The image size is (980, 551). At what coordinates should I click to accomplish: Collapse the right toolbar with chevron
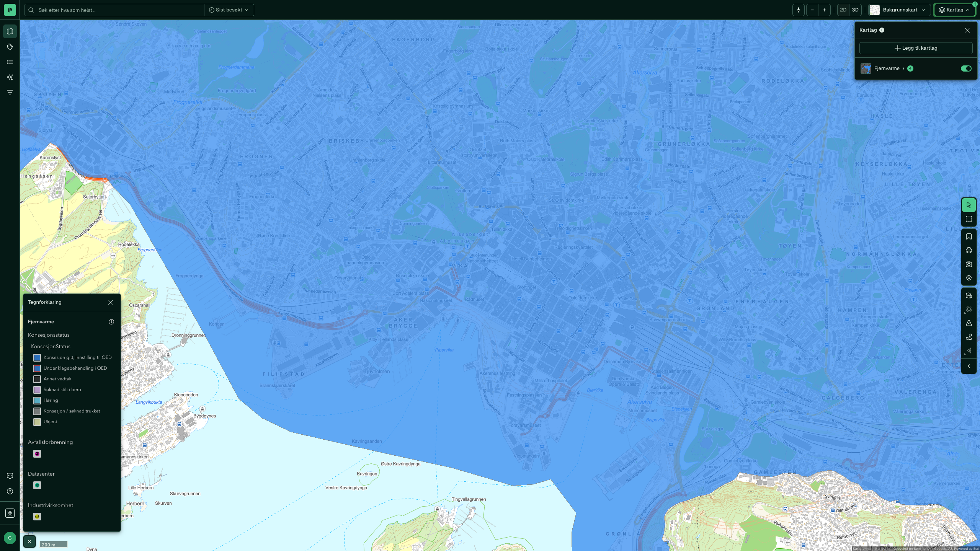969,367
